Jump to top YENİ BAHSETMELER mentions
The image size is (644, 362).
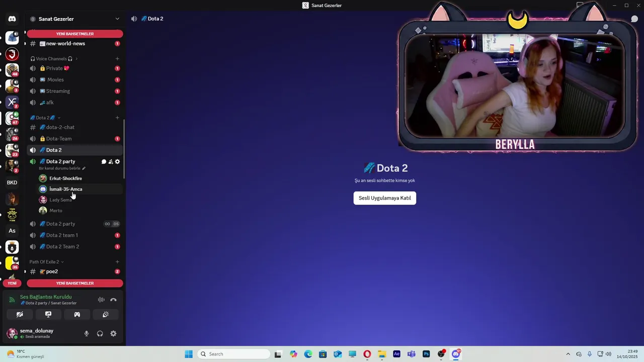pos(75,34)
